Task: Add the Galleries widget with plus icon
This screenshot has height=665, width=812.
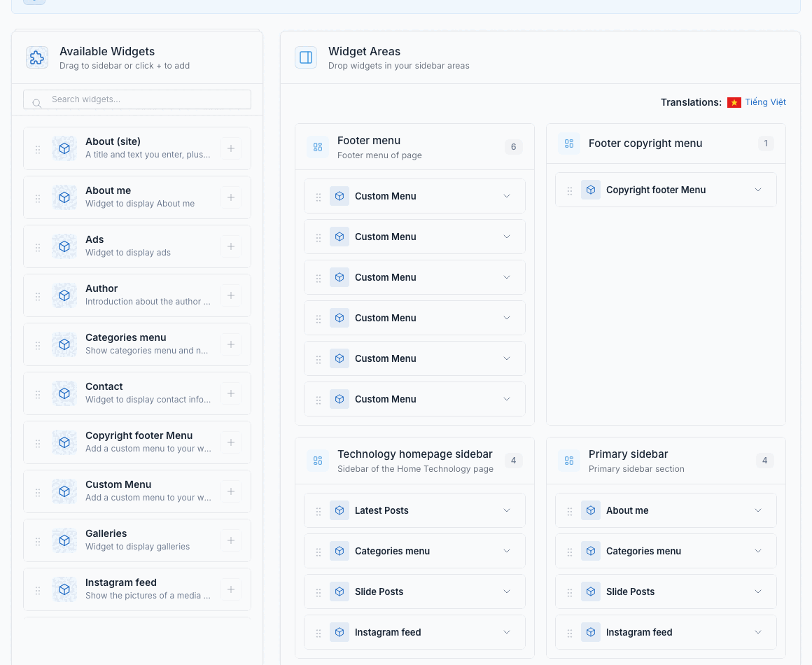Action: (x=231, y=540)
